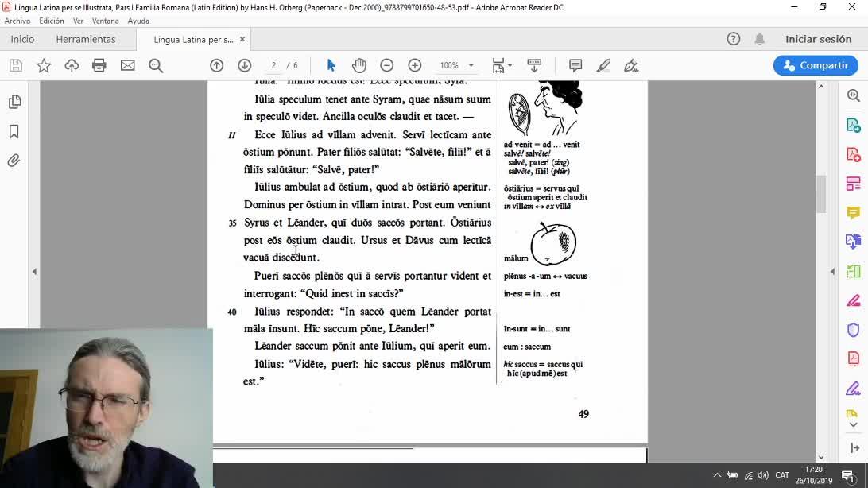Select the Lingua Latina document tab
Image resolution: width=868 pixels, height=488 pixels.
pos(193,39)
